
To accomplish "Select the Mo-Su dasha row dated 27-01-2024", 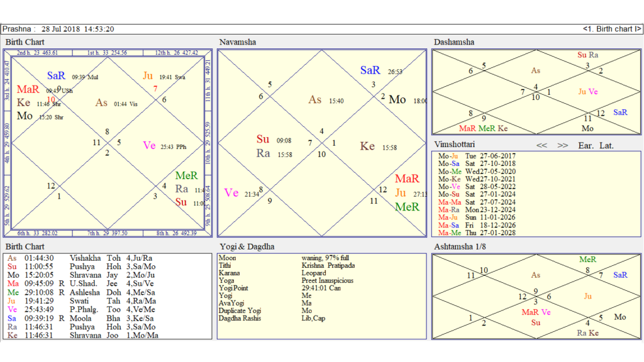I will (477, 194).
